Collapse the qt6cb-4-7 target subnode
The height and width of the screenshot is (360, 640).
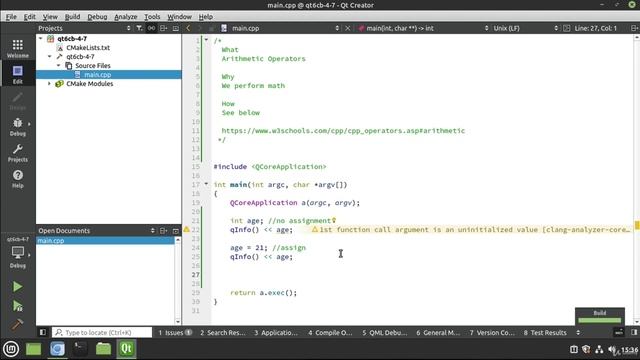coord(49,56)
